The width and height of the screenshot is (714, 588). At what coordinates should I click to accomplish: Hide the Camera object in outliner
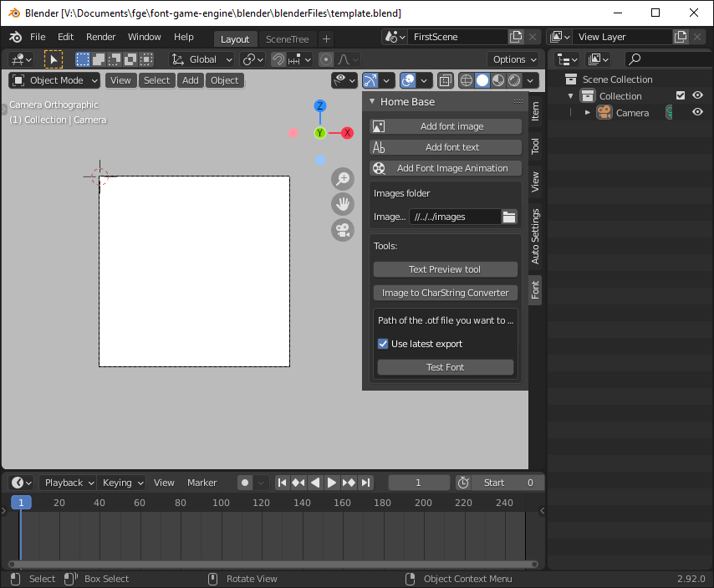697,112
